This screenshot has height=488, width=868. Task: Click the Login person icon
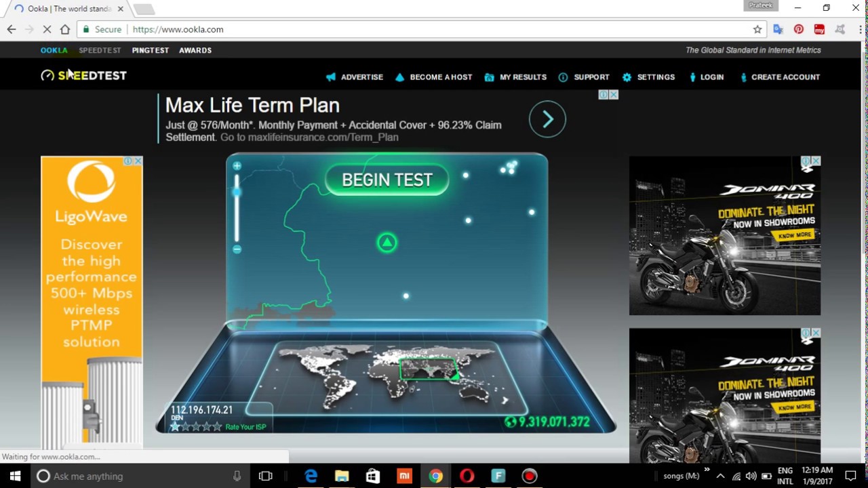[692, 77]
